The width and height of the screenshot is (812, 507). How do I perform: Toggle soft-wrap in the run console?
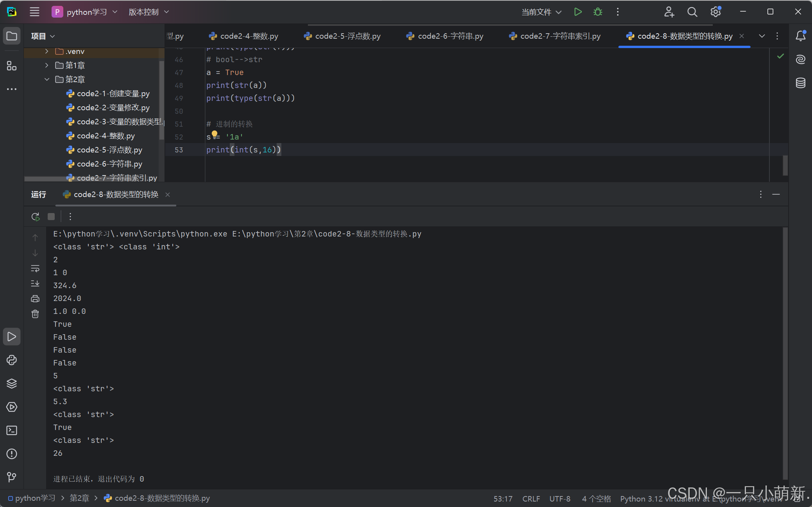[x=35, y=269]
